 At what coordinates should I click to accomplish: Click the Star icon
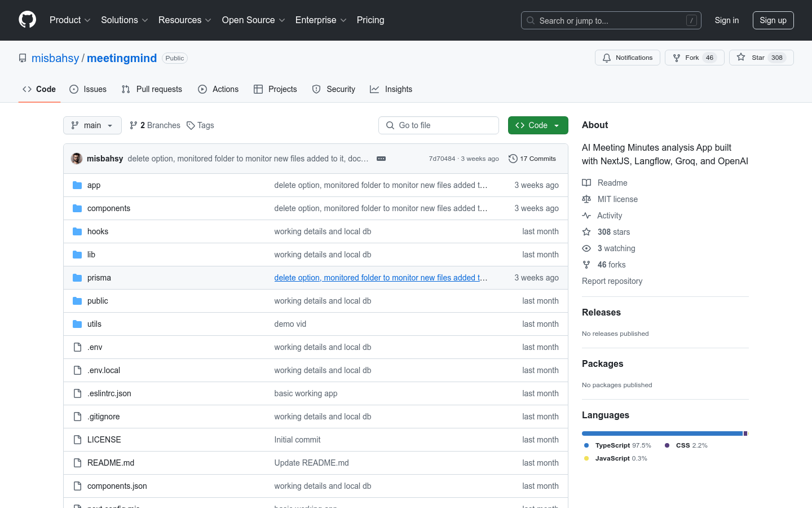(741, 58)
